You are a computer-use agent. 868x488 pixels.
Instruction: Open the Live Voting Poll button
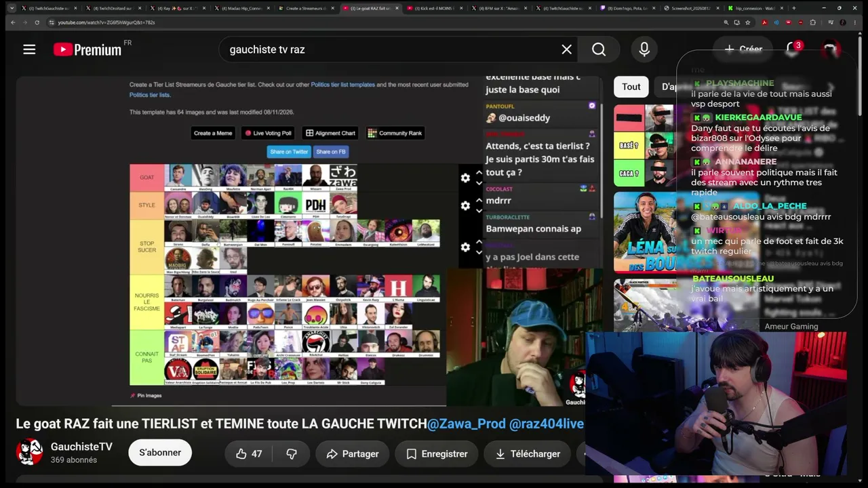coord(269,133)
